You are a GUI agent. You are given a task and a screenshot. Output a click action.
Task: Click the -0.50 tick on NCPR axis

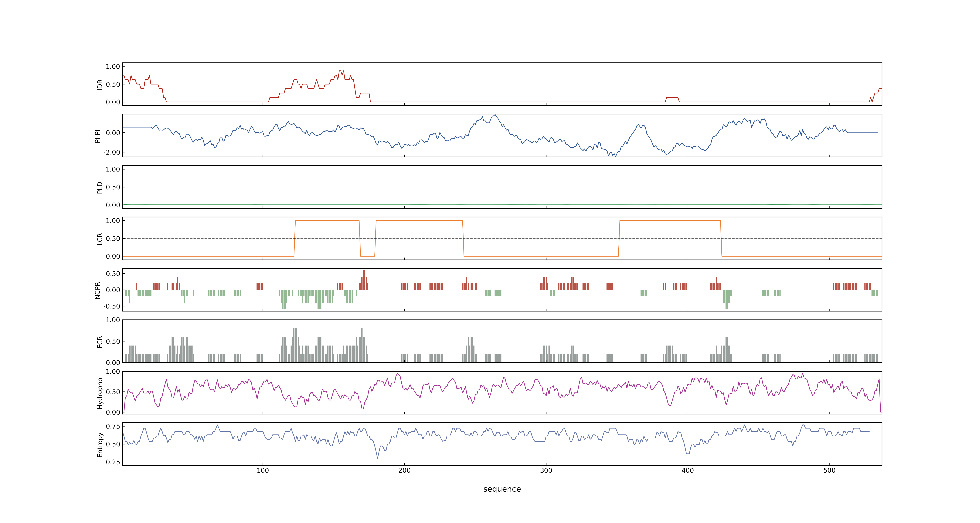coord(111,306)
